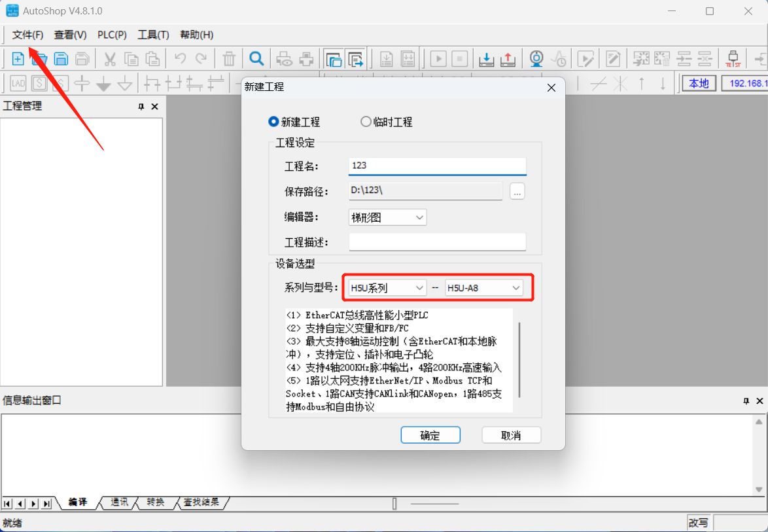Screen dimensions: 768x532
Task: Click the 确定 button
Action: point(430,435)
